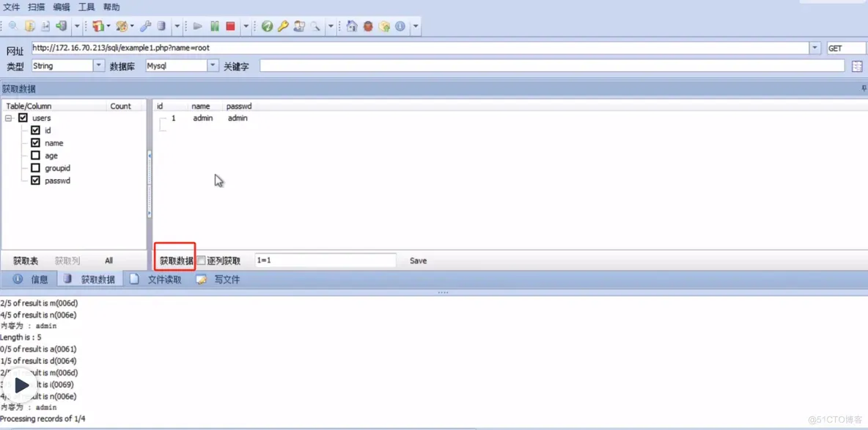Viewport: 868px width, 430px height.
Task: Open overflow arrow after stop icon
Action: [246, 26]
